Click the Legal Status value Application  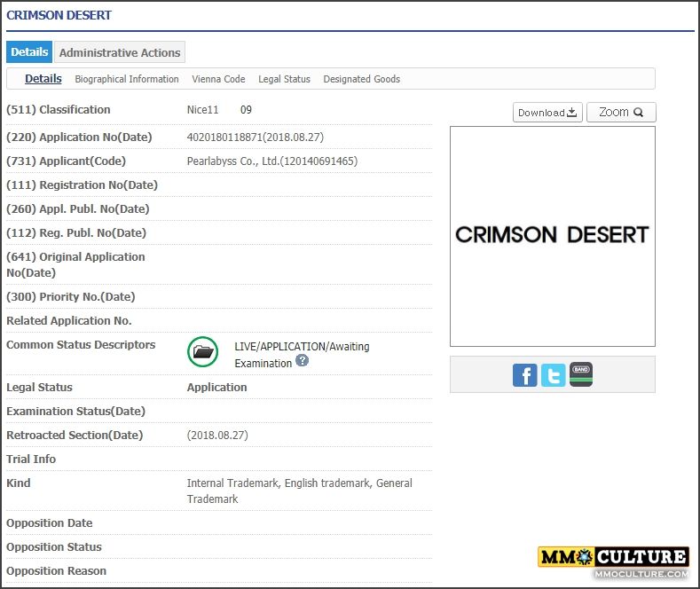click(x=217, y=388)
